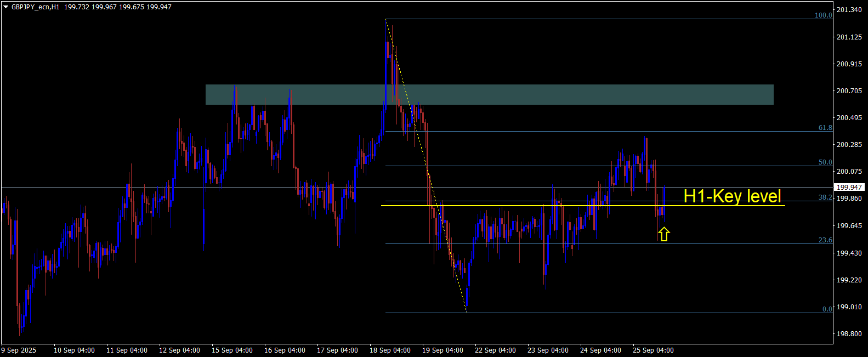Click the 9 Sep 2025 date label
The height and width of the screenshot is (357, 868).
(x=19, y=350)
